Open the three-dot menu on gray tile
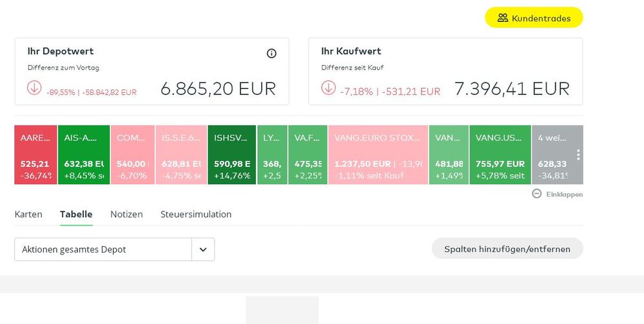The width and height of the screenshot is (644, 324). click(x=578, y=155)
